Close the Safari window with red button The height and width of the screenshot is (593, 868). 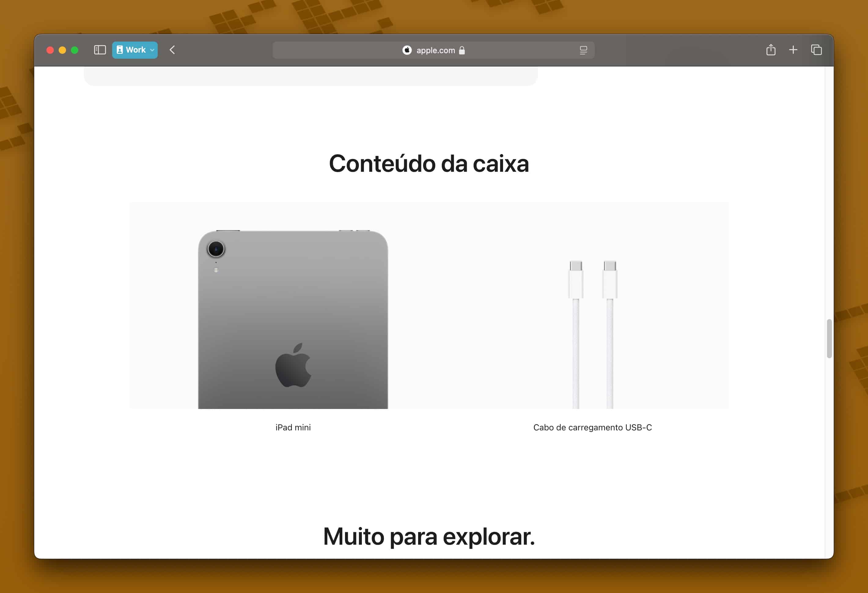(x=50, y=50)
